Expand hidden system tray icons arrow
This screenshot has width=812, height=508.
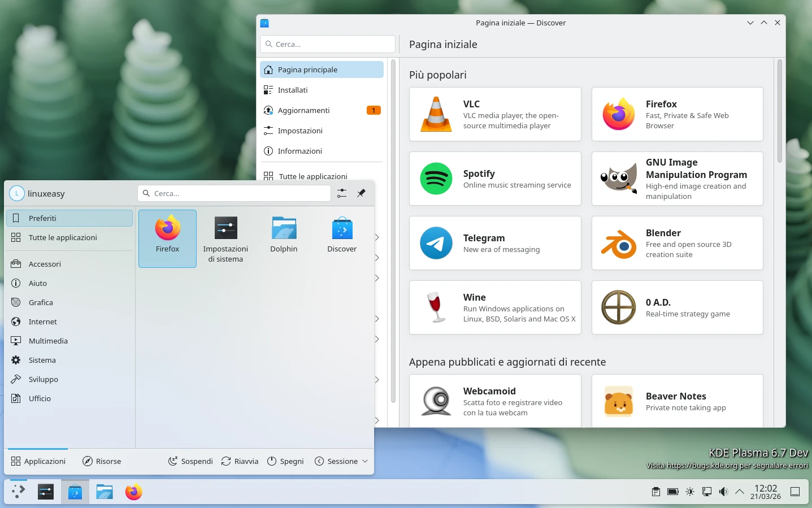point(740,491)
